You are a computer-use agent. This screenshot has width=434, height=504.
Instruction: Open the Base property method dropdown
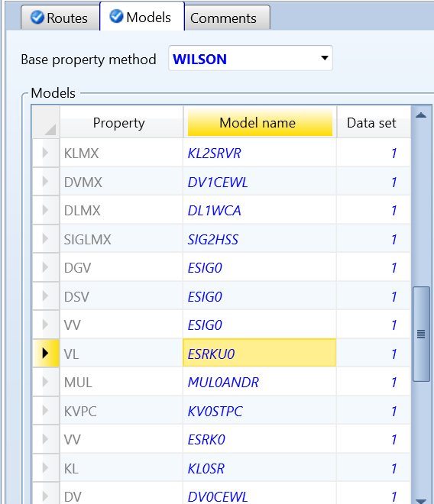[x=251, y=58]
